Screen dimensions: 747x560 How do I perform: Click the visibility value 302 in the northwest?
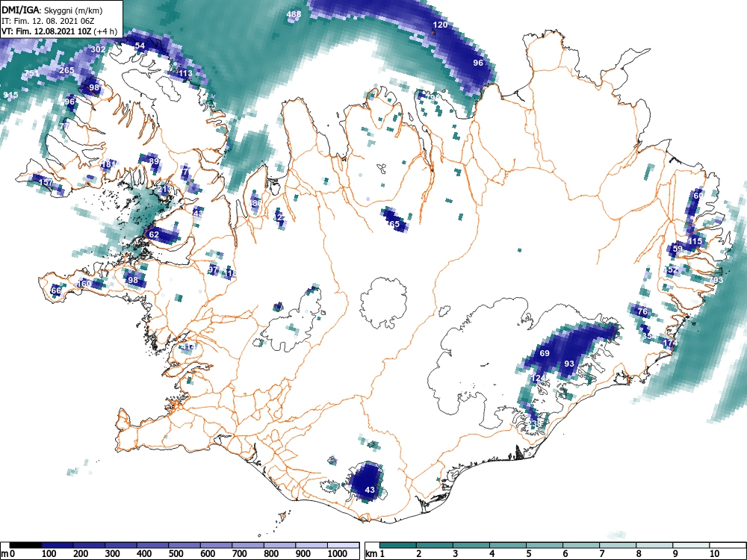click(98, 49)
